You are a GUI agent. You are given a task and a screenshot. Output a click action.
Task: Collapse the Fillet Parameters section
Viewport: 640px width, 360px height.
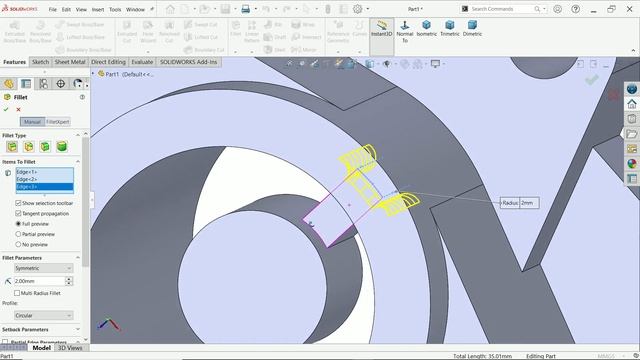[x=78, y=258]
